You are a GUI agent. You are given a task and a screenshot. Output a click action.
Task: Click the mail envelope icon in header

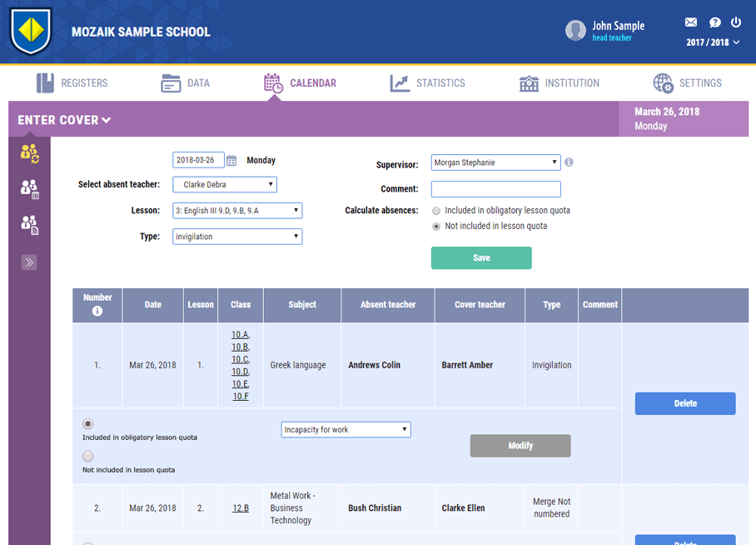691,22
